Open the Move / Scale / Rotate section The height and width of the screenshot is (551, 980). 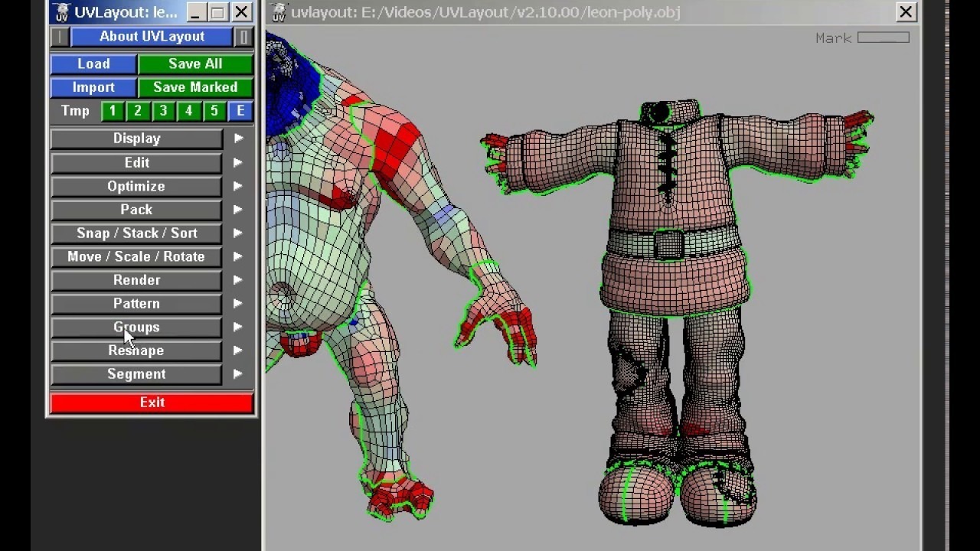coord(136,257)
